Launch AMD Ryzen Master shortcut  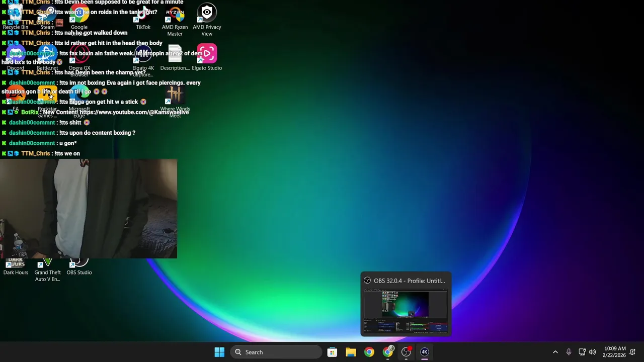(x=175, y=20)
